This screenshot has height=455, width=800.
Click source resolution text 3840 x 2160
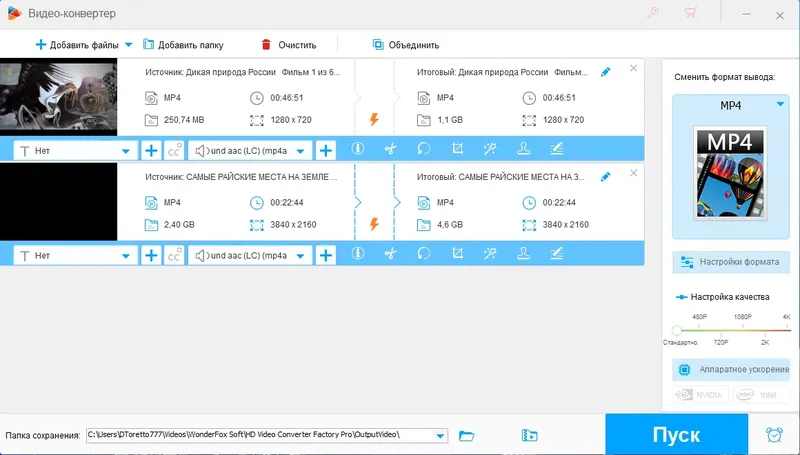tap(293, 224)
